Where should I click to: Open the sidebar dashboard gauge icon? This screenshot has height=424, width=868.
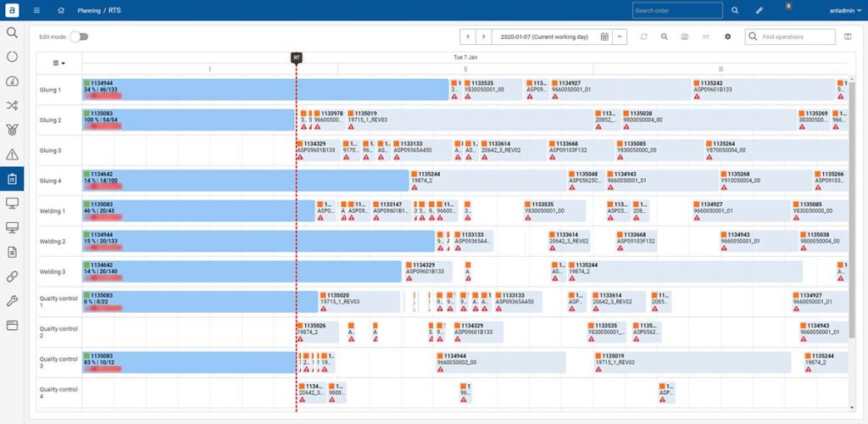tap(12, 81)
